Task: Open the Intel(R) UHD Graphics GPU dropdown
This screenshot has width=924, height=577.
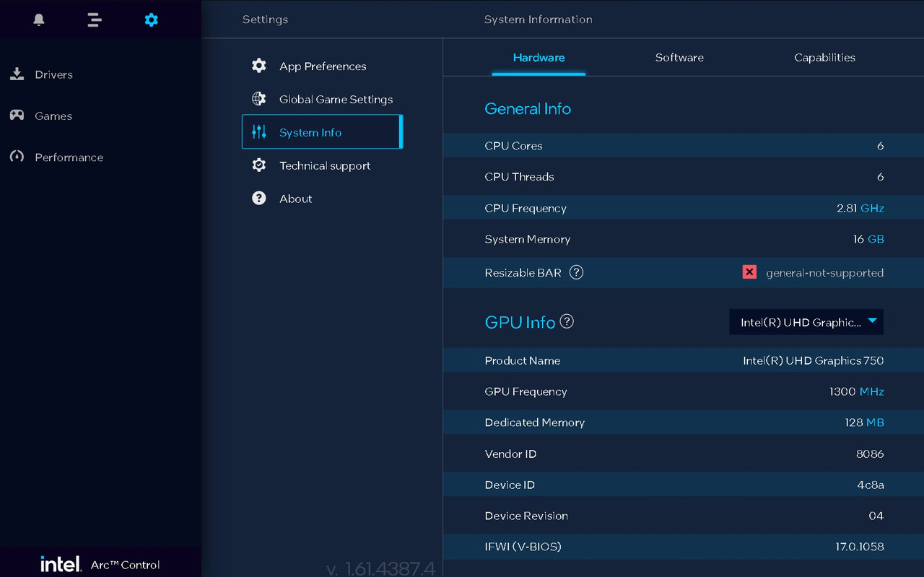Action: point(806,322)
